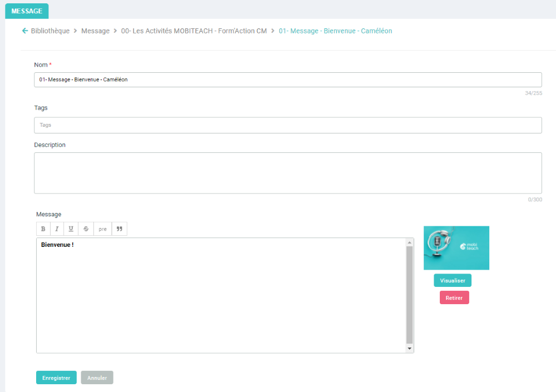Select the MESSAGE tab

[x=27, y=11]
